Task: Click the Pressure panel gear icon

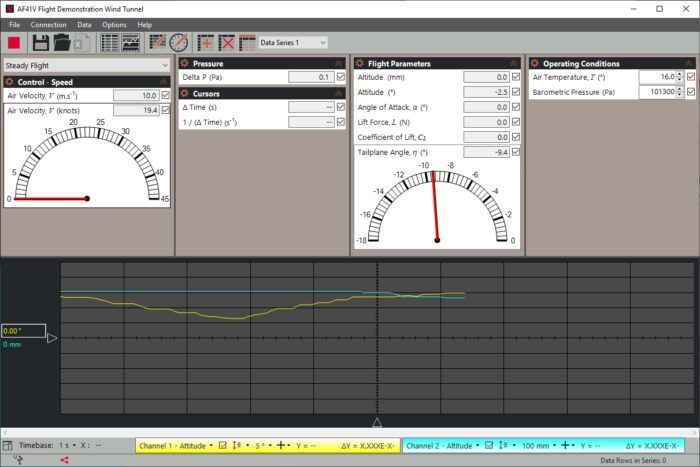Action: 184,63
